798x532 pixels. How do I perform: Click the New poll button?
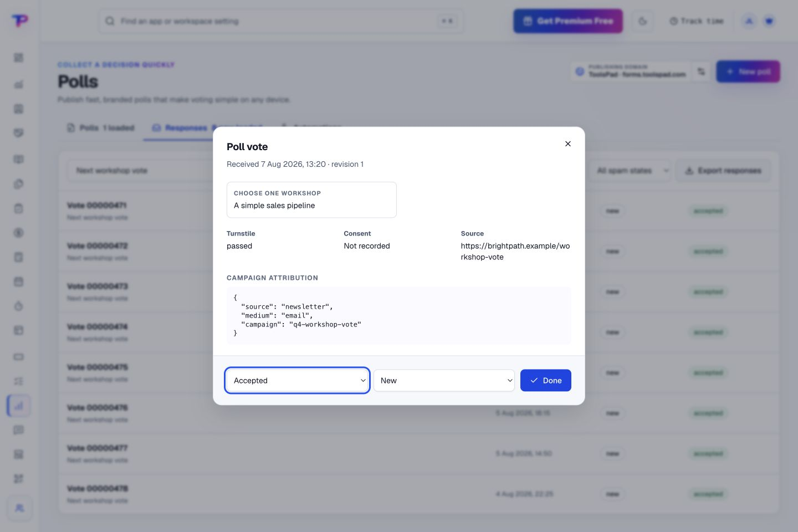click(748, 71)
